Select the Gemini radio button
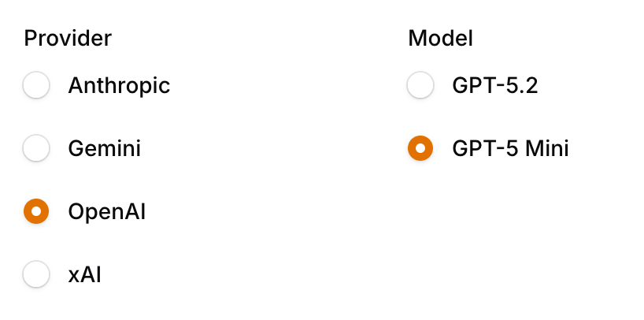Viewport: 644px width, 320px height. tap(36, 148)
